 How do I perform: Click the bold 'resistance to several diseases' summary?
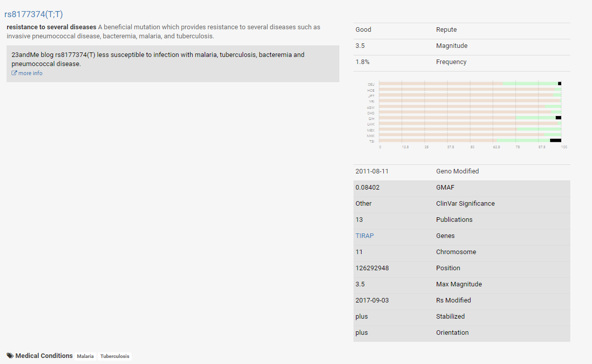pos(51,27)
